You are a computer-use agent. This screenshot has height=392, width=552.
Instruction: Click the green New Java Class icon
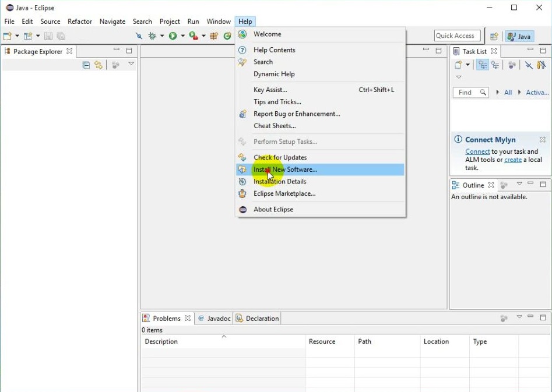pos(227,36)
